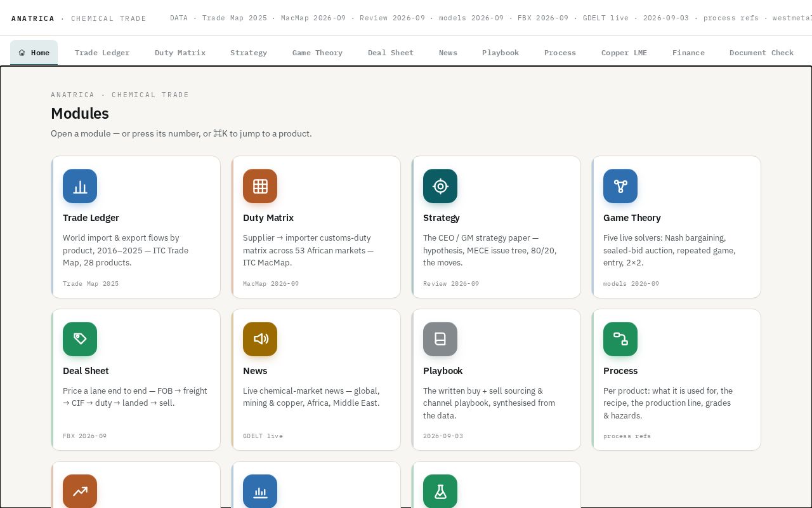Open the Duty Matrix card title

coord(268,218)
